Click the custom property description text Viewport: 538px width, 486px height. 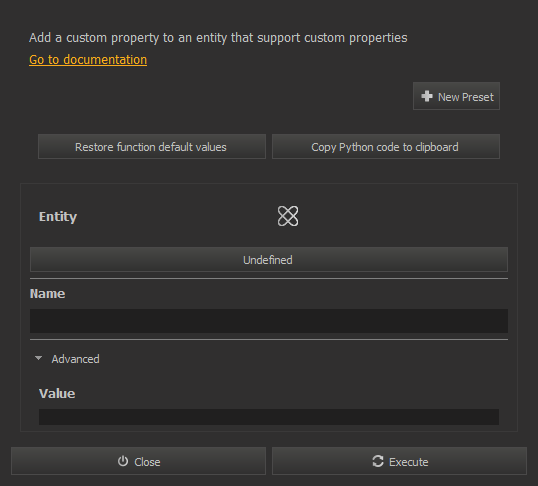[x=218, y=38]
